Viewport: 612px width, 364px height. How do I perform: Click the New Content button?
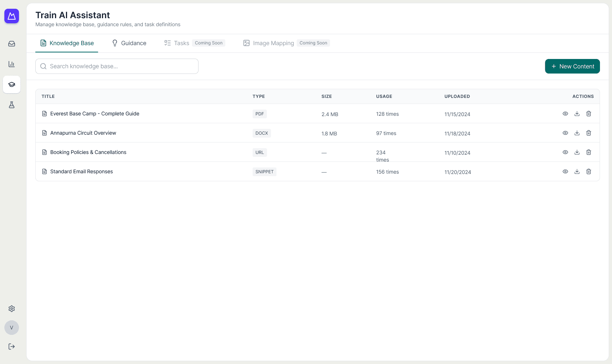coord(572,66)
